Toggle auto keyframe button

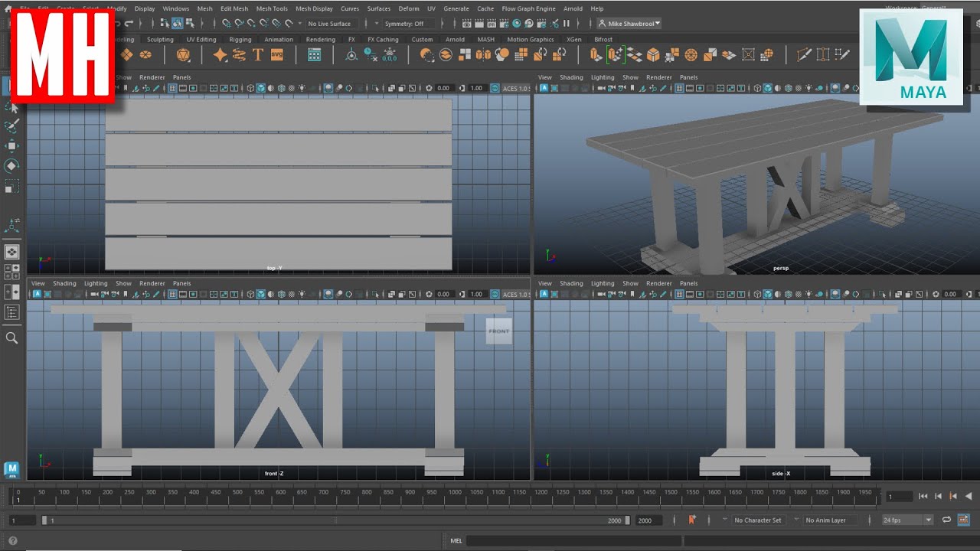click(692, 520)
